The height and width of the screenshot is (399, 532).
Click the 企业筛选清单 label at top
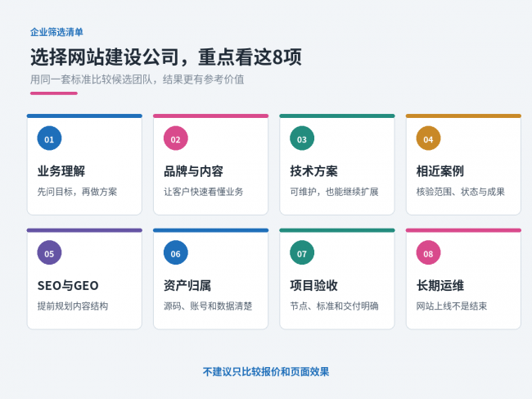(x=56, y=32)
